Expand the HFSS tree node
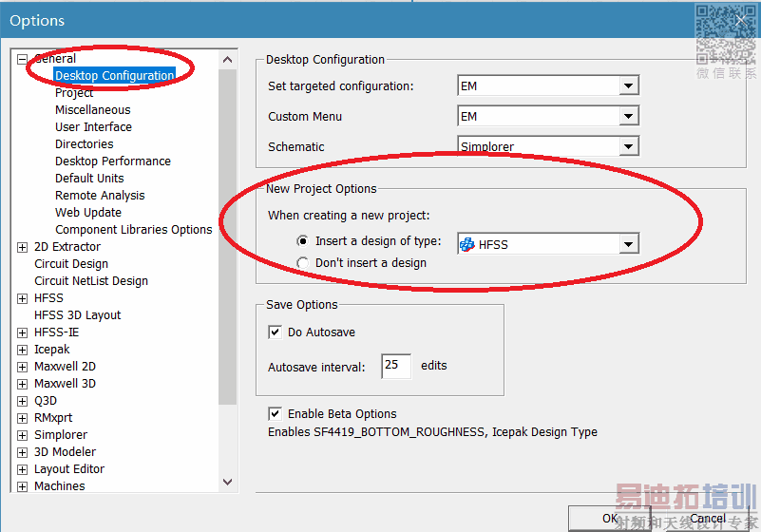 pyautogui.click(x=22, y=298)
